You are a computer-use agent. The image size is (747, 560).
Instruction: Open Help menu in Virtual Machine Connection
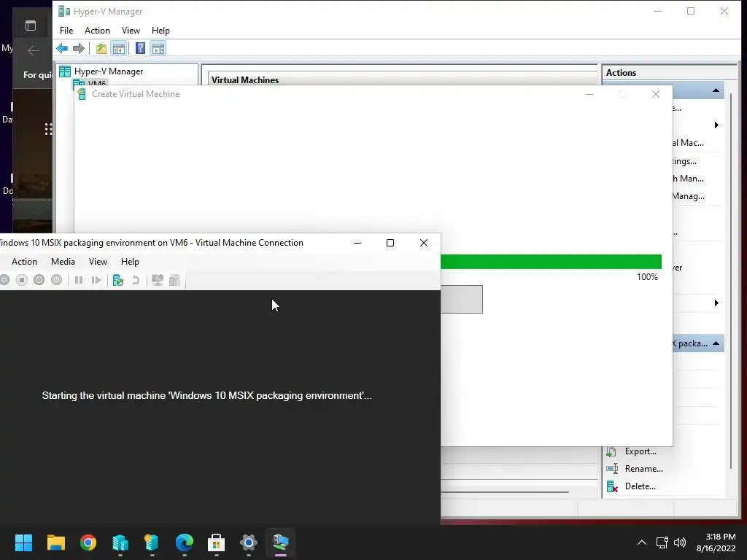130,262
